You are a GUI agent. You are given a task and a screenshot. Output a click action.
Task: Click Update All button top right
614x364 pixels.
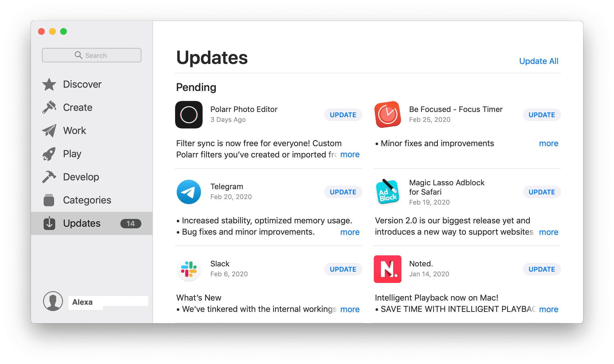click(539, 61)
